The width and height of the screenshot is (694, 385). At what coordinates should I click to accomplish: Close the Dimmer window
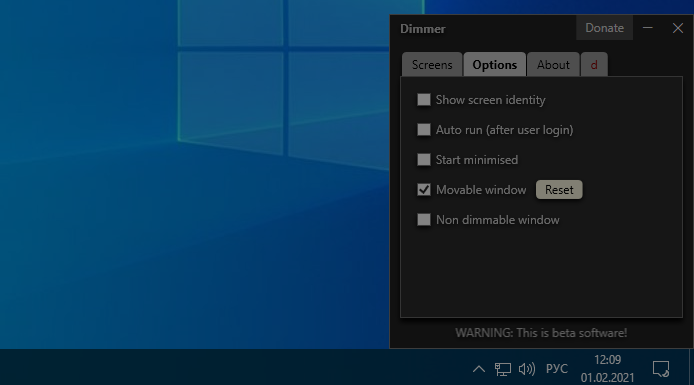(x=678, y=28)
